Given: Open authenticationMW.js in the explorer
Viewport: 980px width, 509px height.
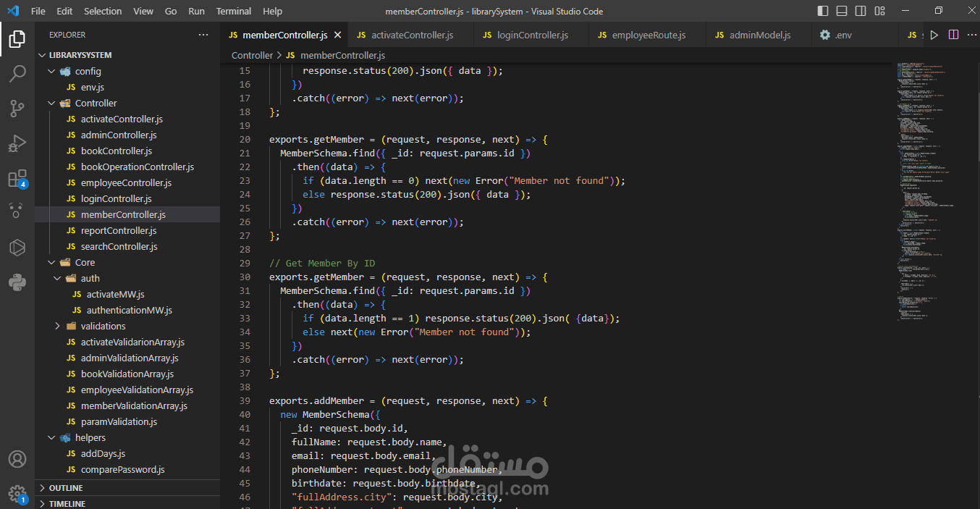Looking at the screenshot, I should [x=127, y=310].
